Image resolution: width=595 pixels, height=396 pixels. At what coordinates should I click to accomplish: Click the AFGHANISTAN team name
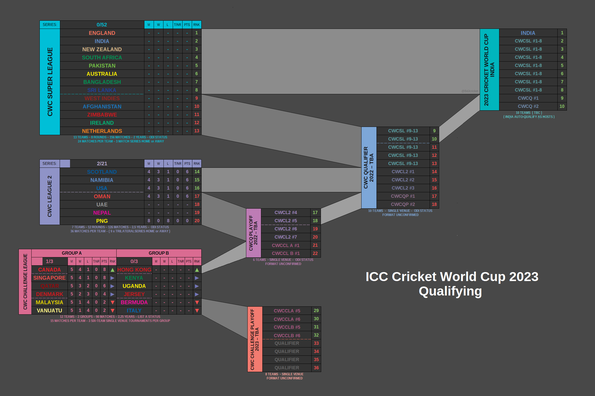point(102,107)
